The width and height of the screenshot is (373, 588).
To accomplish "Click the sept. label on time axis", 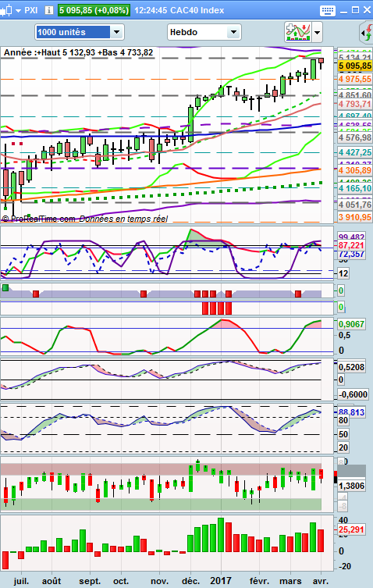I will click(x=90, y=581).
